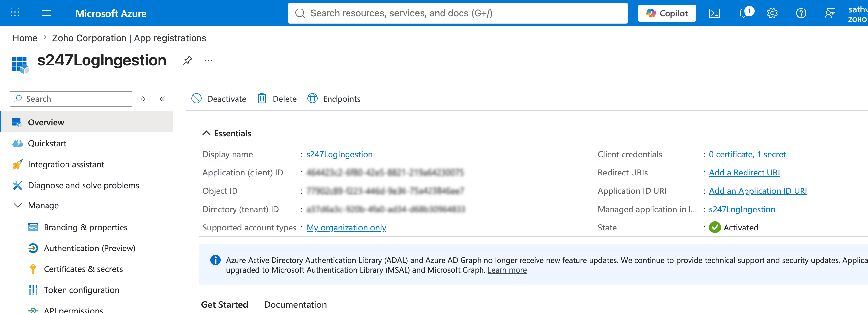Click the Delete trash toolbar button

pos(277,99)
